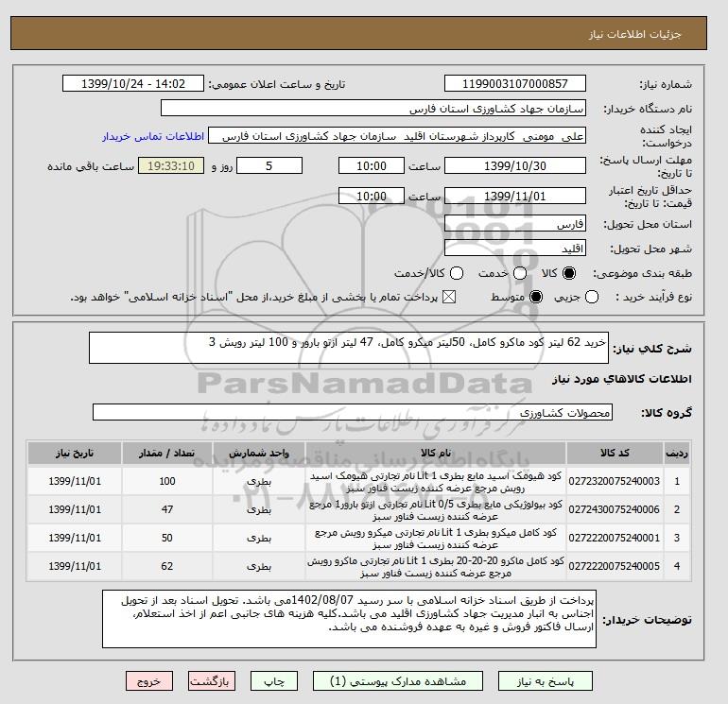Select the کالا radio button

[x=568, y=273]
